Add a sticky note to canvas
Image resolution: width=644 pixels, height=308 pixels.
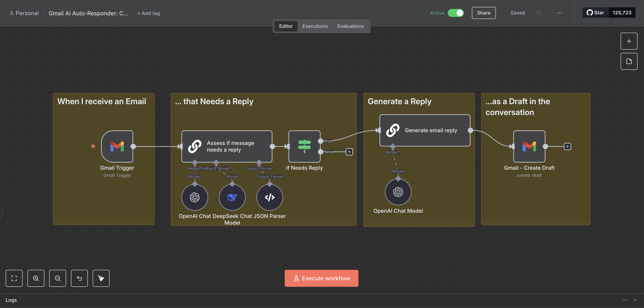(x=629, y=61)
